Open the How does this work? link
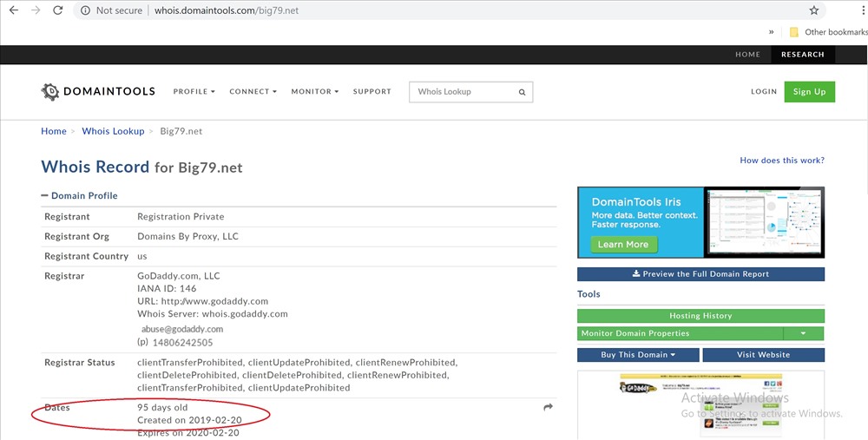This screenshot has width=868, height=440. tap(781, 161)
